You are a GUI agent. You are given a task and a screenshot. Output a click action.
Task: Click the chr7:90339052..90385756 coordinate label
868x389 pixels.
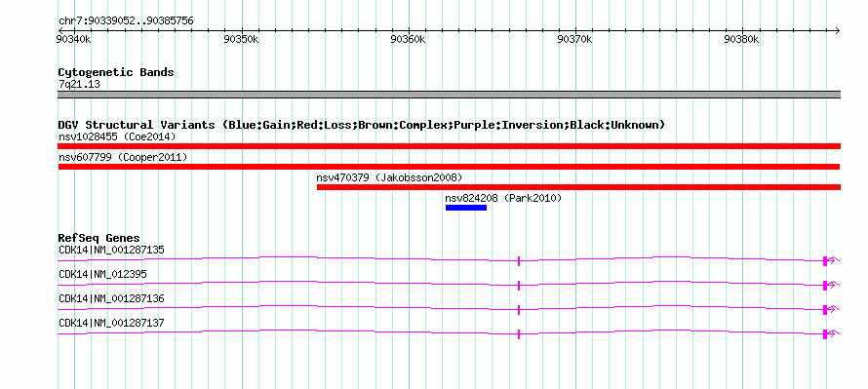click(x=126, y=21)
